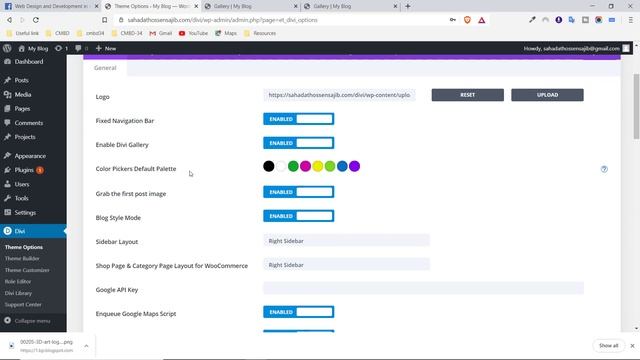640x360 pixels.
Task: Open Brave Rewards triangle icon
Action: [482, 20]
